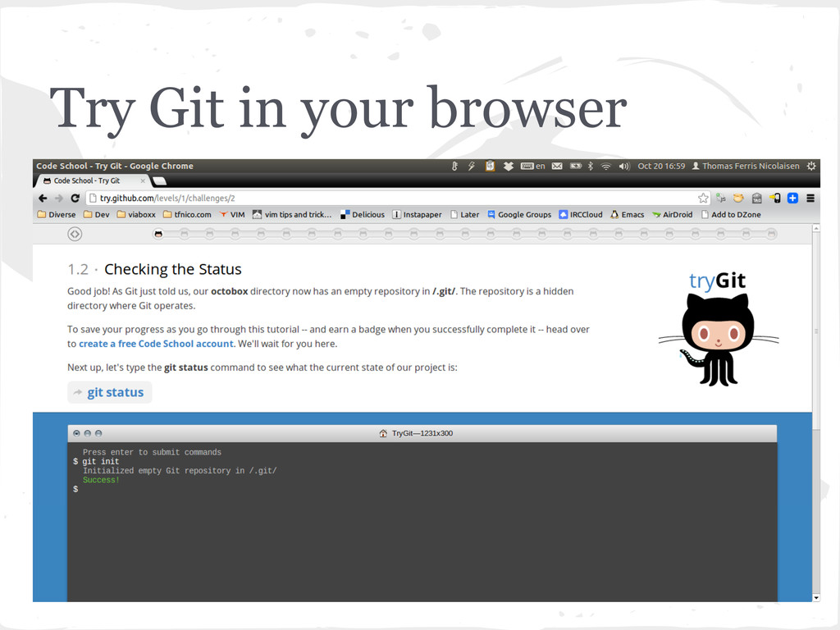Open the Dropbox tray icon
This screenshot has height=630, width=840.
point(509,166)
